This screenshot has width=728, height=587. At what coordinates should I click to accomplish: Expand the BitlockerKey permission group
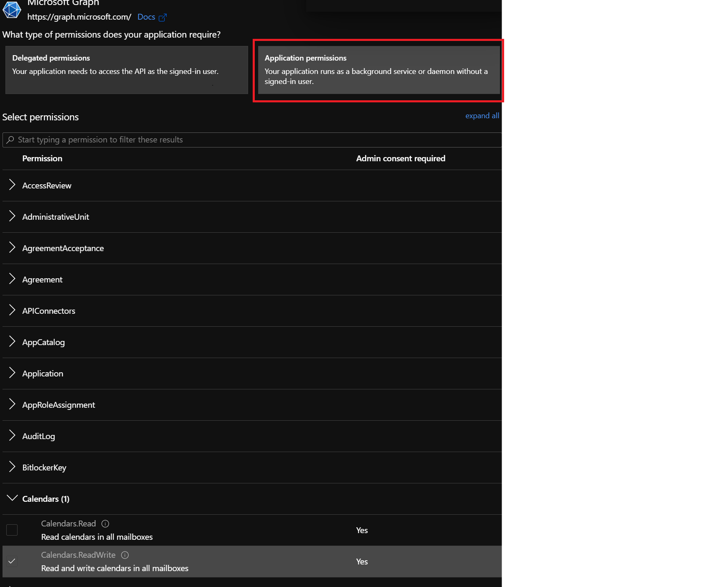(12, 467)
